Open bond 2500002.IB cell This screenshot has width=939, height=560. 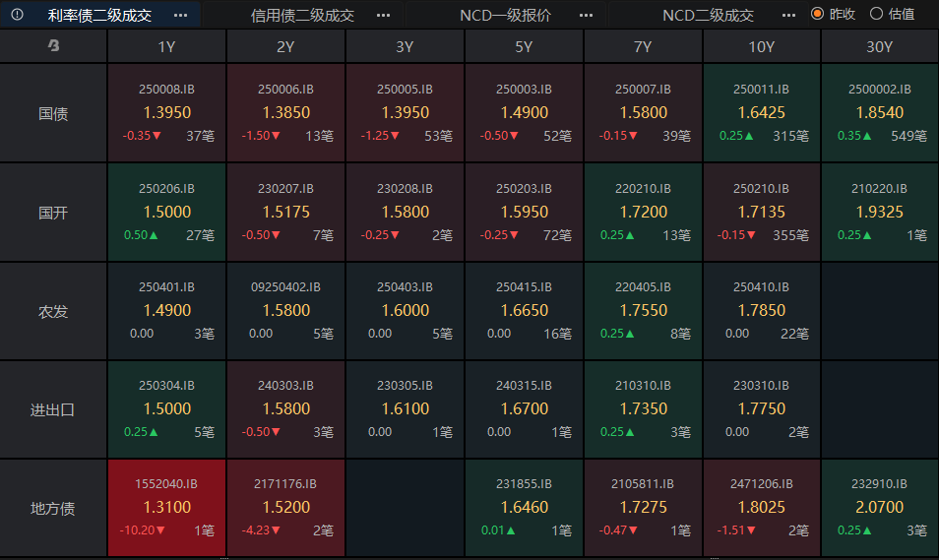click(x=880, y=113)
